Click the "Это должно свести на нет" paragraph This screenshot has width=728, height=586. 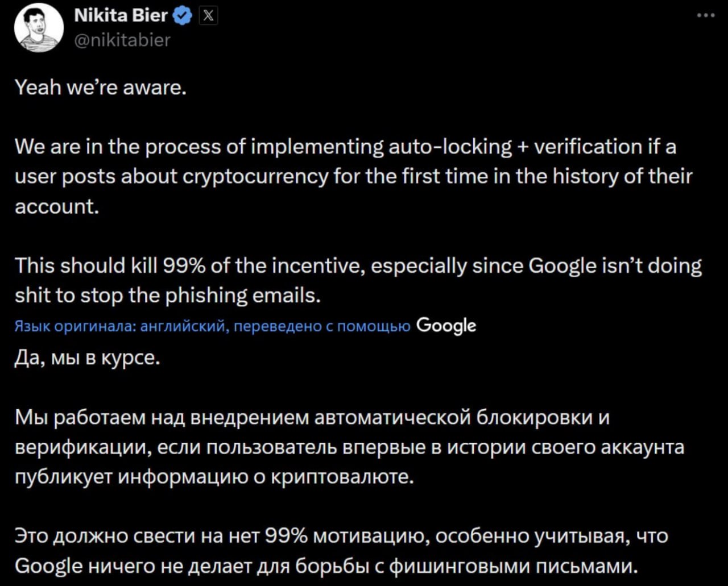click(x=341, y=551)
